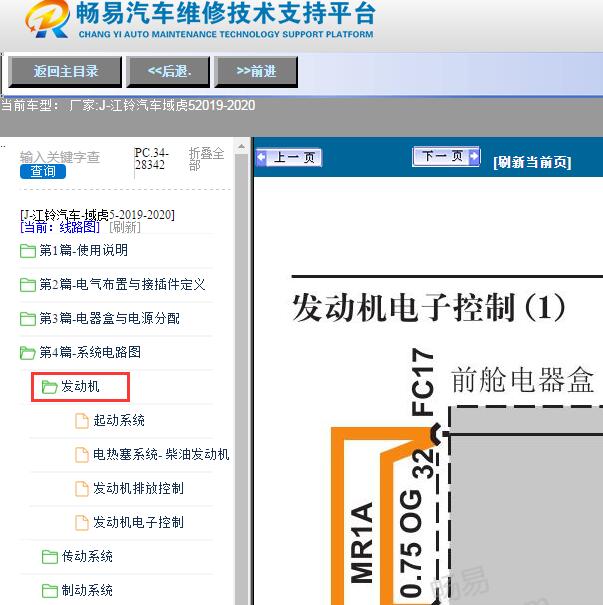Click folder icon beside 第2篇-电气布置与接插件定义
This screenshot has height=605, width=603.
click(x=28, y=285)
